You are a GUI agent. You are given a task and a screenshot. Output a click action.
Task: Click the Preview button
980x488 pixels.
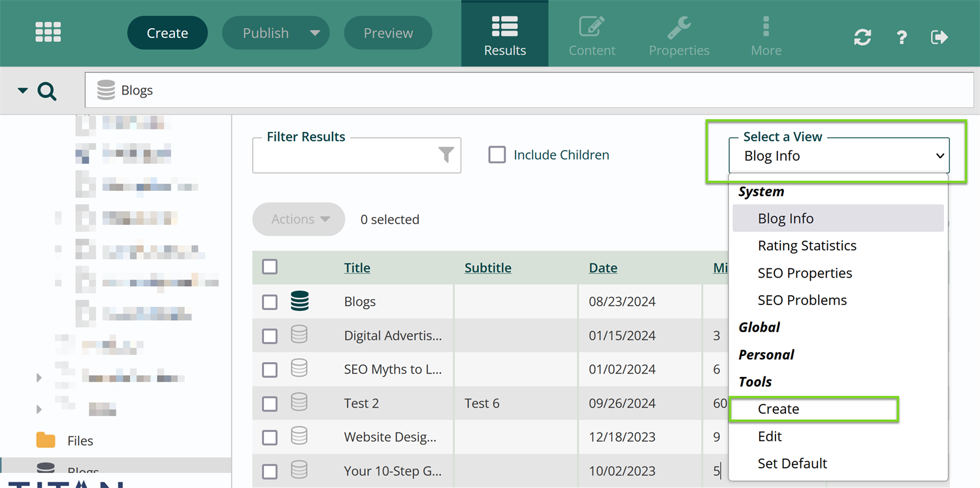(388, 33)
